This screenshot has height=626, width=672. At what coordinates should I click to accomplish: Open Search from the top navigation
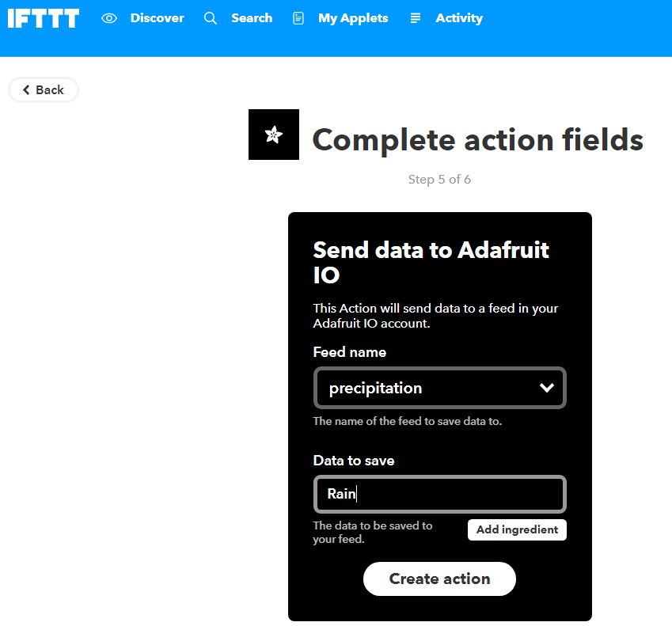[252, 17]
